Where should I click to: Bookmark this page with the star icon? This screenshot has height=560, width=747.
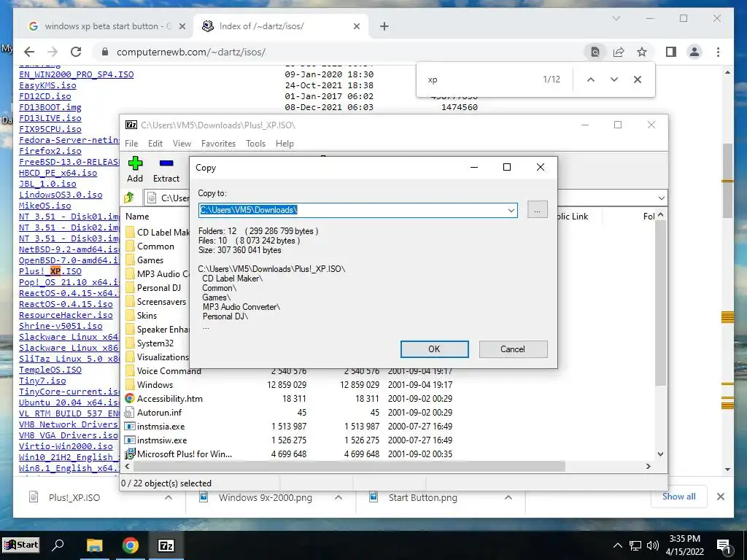642,52
